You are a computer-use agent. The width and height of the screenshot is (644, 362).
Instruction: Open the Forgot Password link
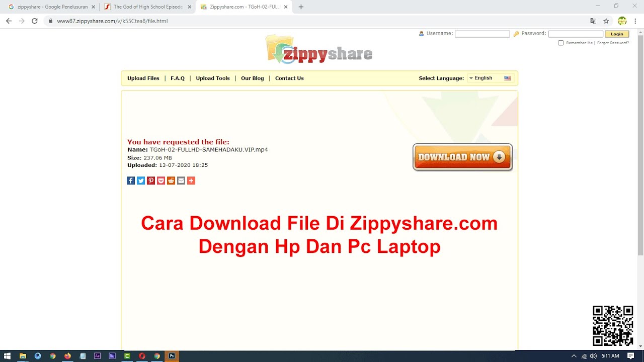(613, 43)
